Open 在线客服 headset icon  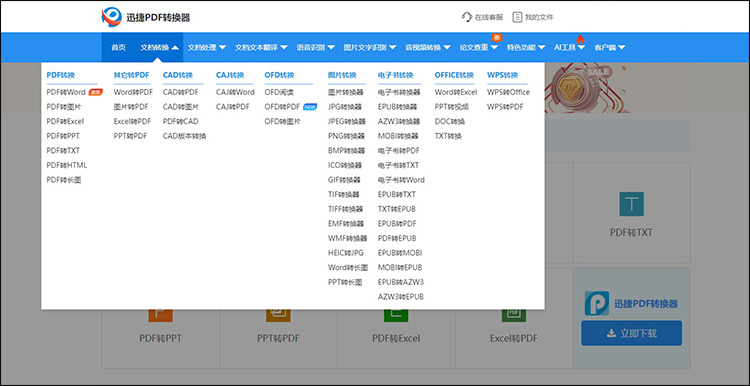(x=467, y=17)
